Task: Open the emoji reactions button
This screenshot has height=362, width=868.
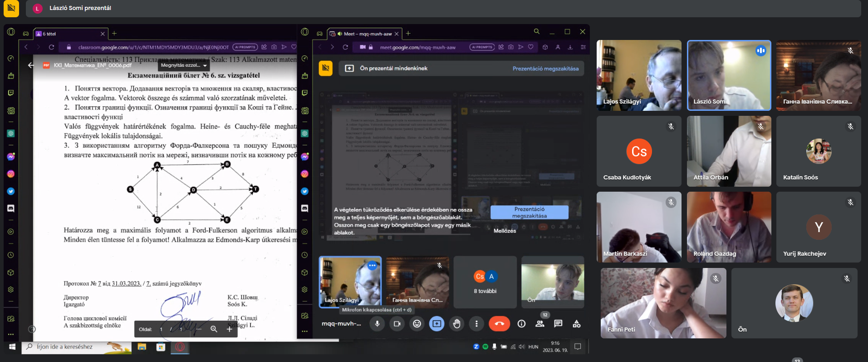Action: pos(417,324)
